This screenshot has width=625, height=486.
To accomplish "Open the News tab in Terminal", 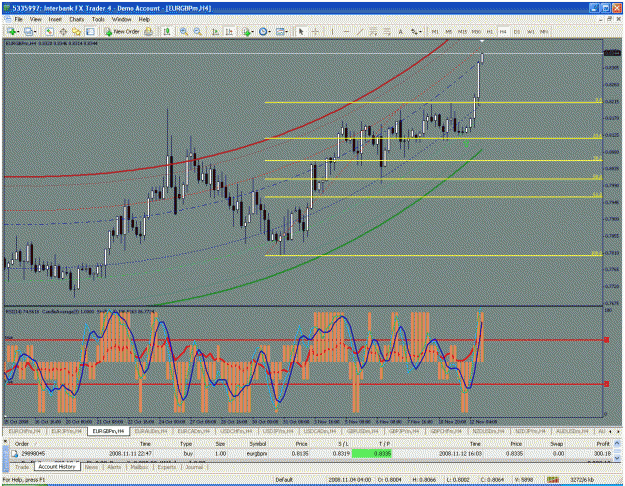I will pyautogui.click(x=91, y=466).
